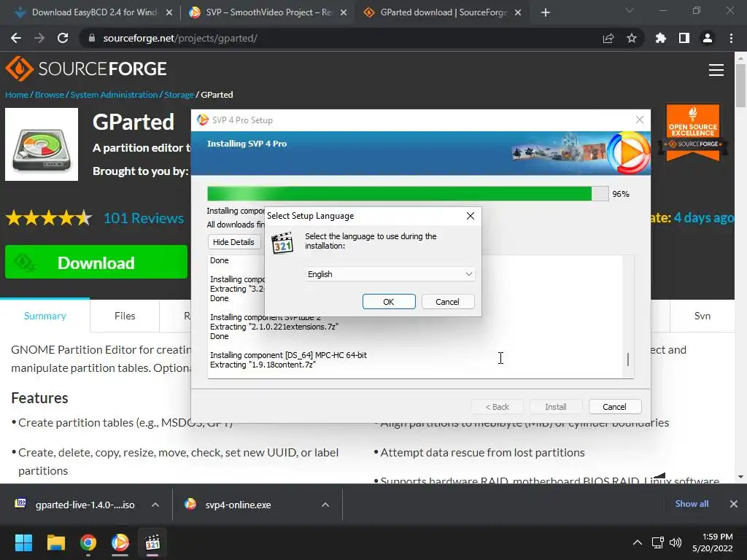Click the System Administration breadcrumb link
The image size is (747, 560).
point(114,95)
